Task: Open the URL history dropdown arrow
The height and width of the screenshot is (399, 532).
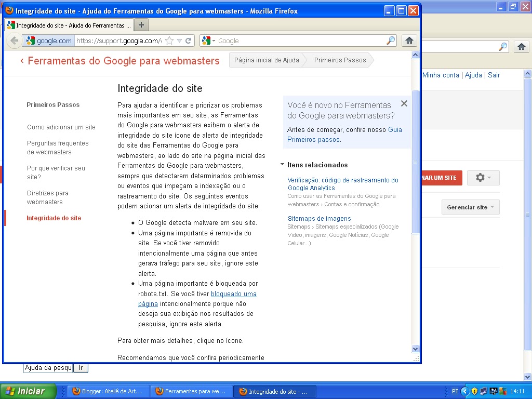Action: [x=179, y=41]
